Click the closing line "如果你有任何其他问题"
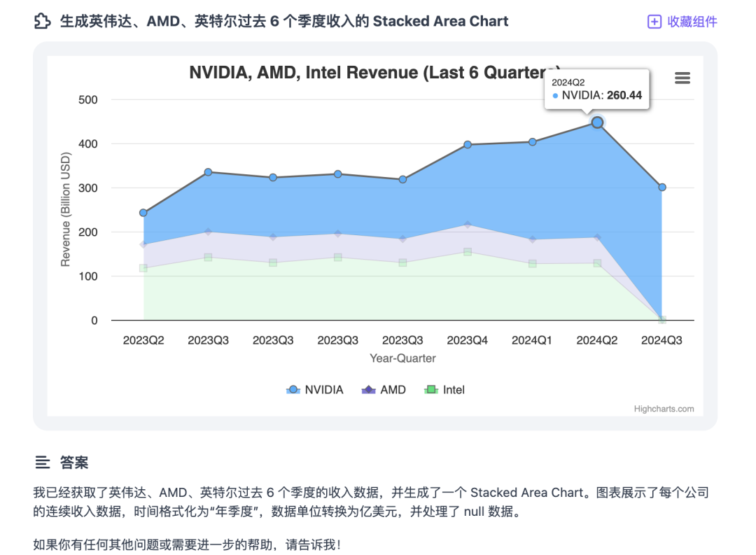 [x=187, y=545]
